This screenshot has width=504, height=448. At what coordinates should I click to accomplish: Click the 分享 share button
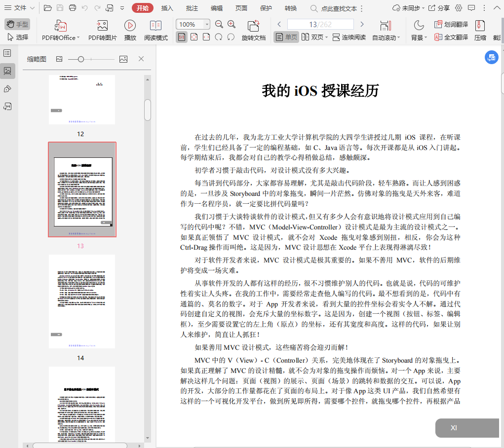pyautogui.click(x=439, y=8)
